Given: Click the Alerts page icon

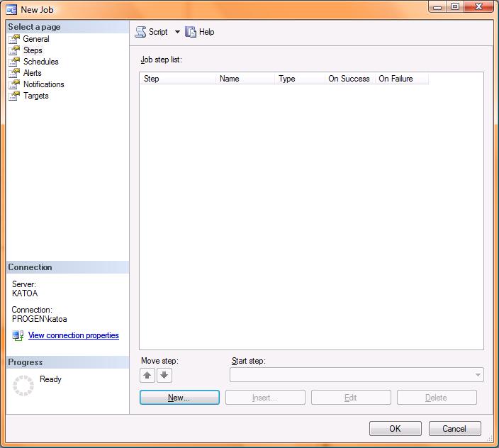Looking at the screenshot, I should (x=14, y=73).
